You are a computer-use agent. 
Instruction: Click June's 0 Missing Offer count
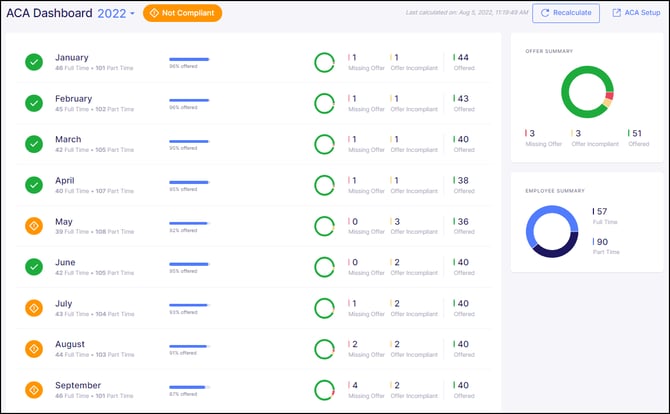click(x=366, y=267)
